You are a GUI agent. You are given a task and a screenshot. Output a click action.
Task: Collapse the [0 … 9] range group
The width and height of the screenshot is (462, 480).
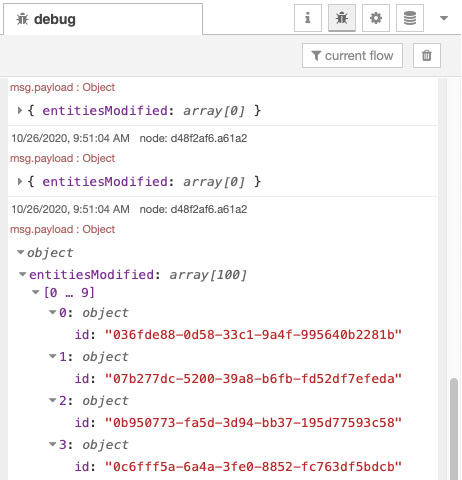tap(36, 292)
